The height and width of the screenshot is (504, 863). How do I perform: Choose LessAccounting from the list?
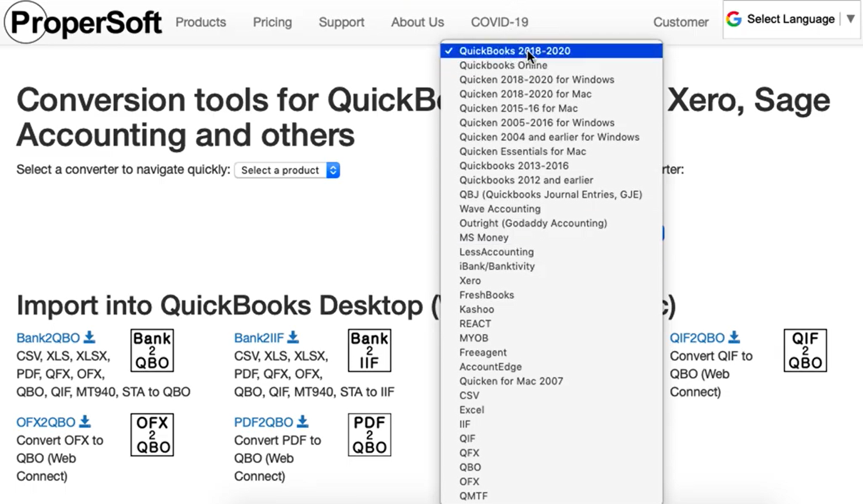pyautogui.click(x=551, y=252)
